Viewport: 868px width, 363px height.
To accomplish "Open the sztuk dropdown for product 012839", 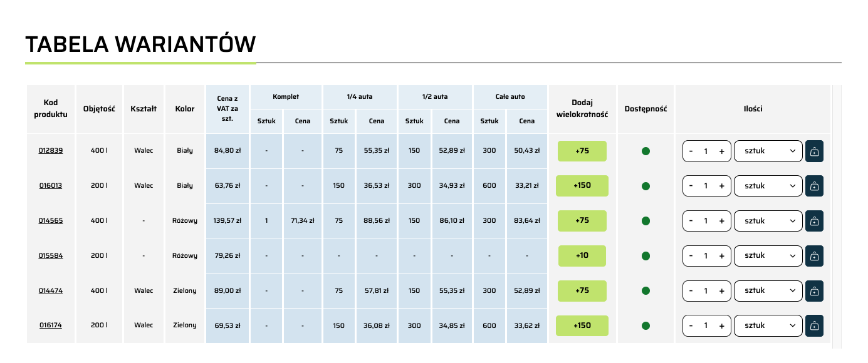I will click(x=768, y=151).
